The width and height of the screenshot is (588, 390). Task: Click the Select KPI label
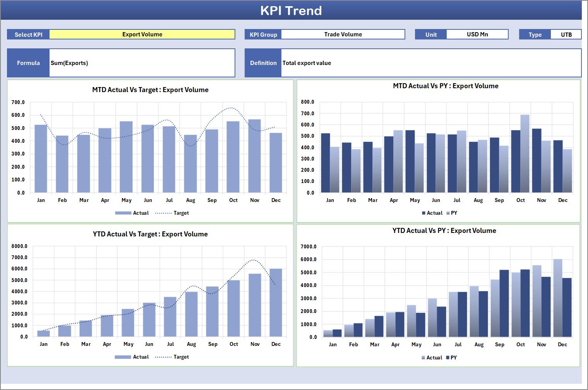tap(28, 34)
